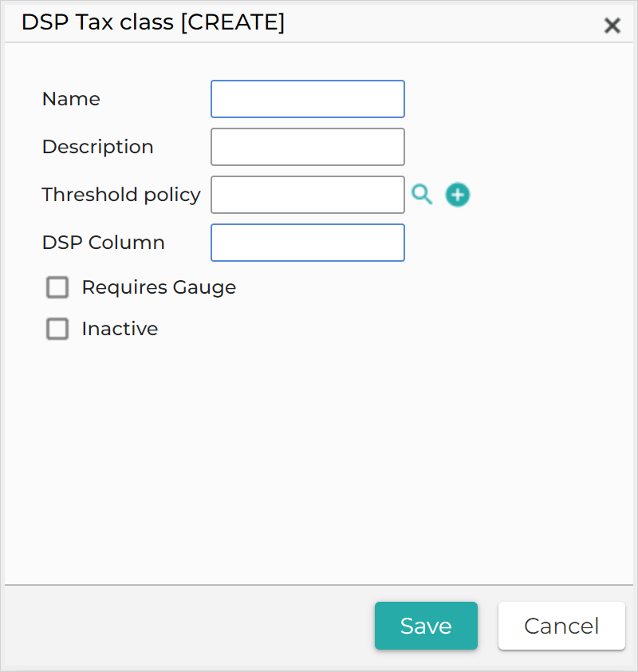Click the Inactive label text
The width and height of the screenshot is (638, 672).
(x=120, y=329)
